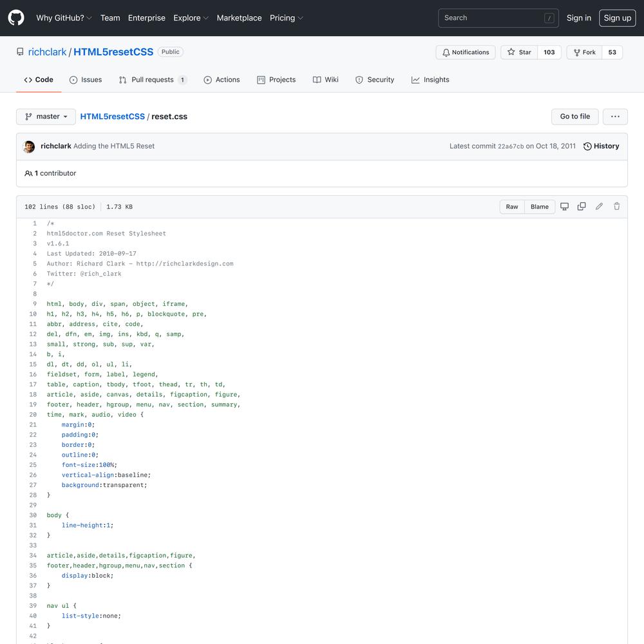Open commit 22a67cb

tap(511, 147)
